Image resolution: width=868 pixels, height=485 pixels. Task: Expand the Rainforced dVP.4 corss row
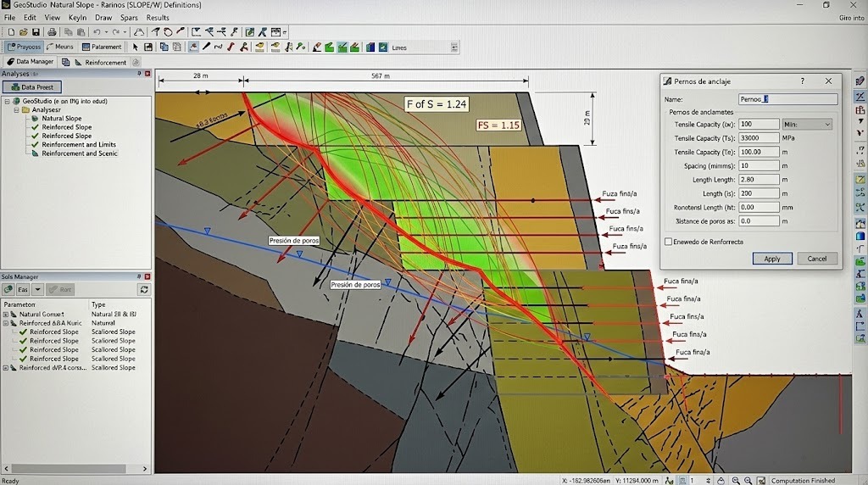tap(6, 367)
